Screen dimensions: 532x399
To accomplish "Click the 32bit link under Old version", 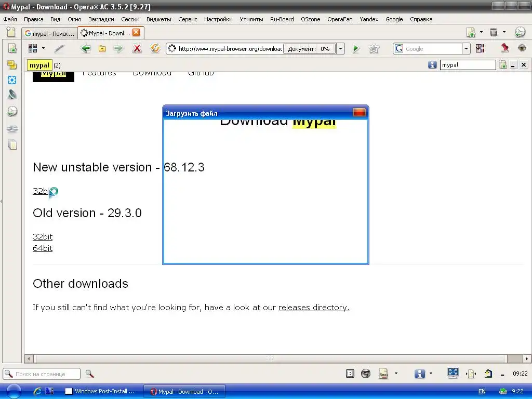I will [43, 236].
